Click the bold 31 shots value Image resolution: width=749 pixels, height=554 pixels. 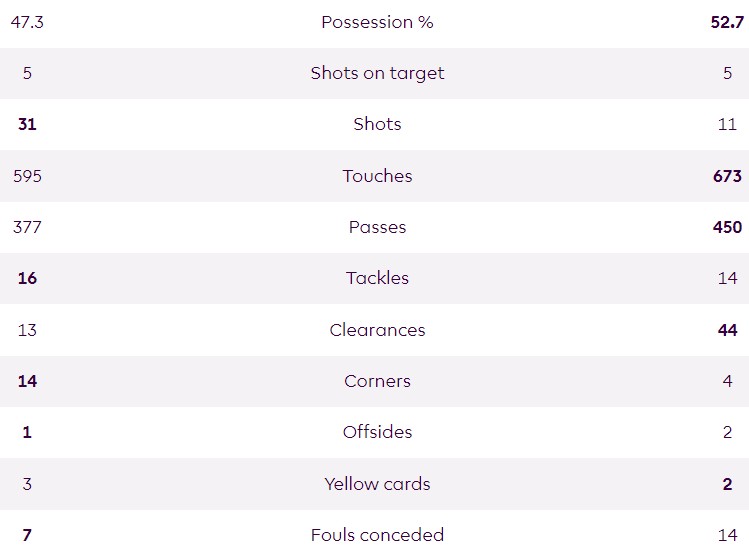pos(27,124)
